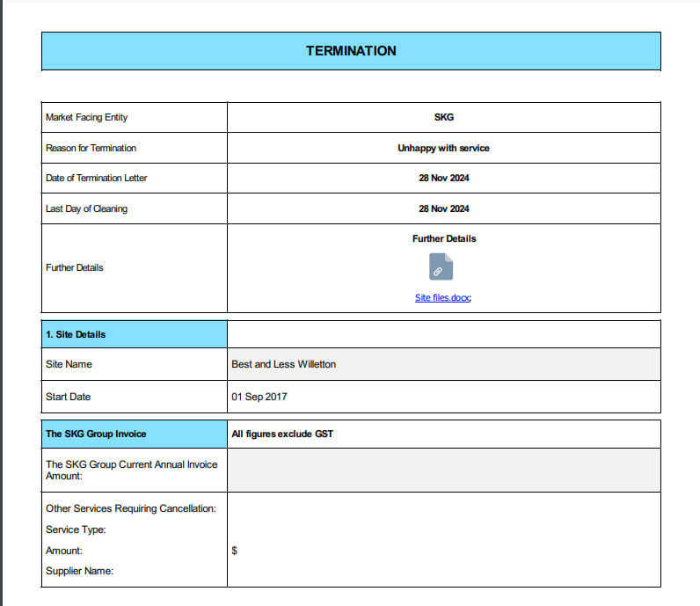Click the 'Amount:' label
This screenshot has height=606, width=700.
point(64,551)
